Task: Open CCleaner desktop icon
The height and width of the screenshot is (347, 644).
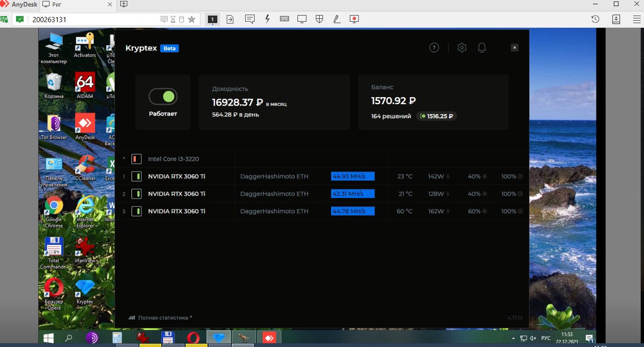Action: pyautogui.click(x=85, y=168)
